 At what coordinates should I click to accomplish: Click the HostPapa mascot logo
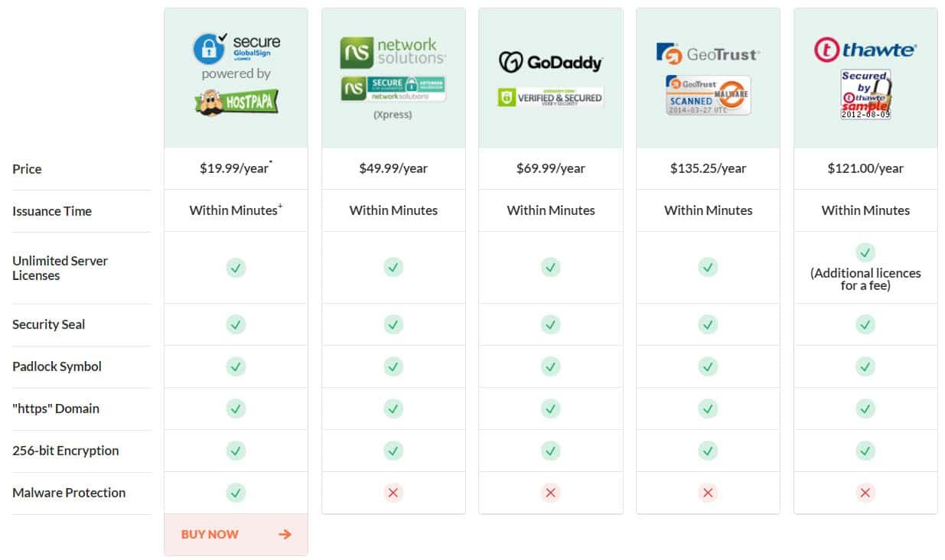(x=236, y=101)
